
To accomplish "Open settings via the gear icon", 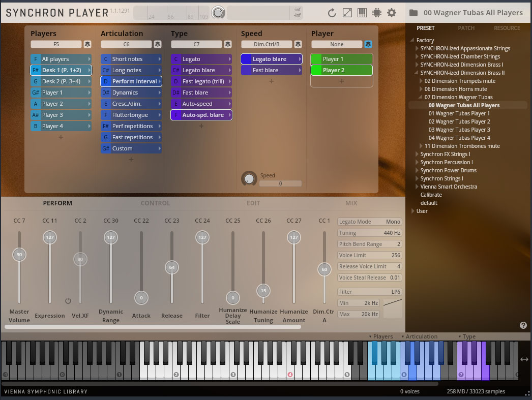I will [x=392, y=13].
